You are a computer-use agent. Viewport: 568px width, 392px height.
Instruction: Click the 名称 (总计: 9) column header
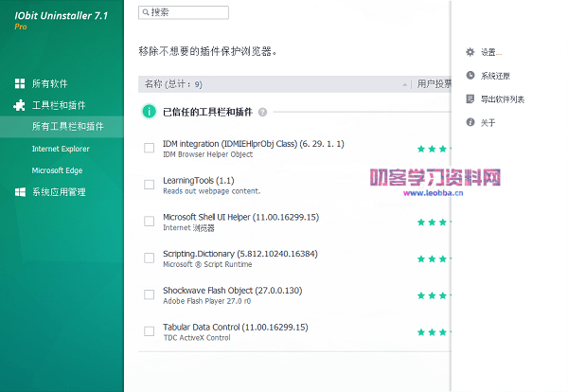click(173, 84)
